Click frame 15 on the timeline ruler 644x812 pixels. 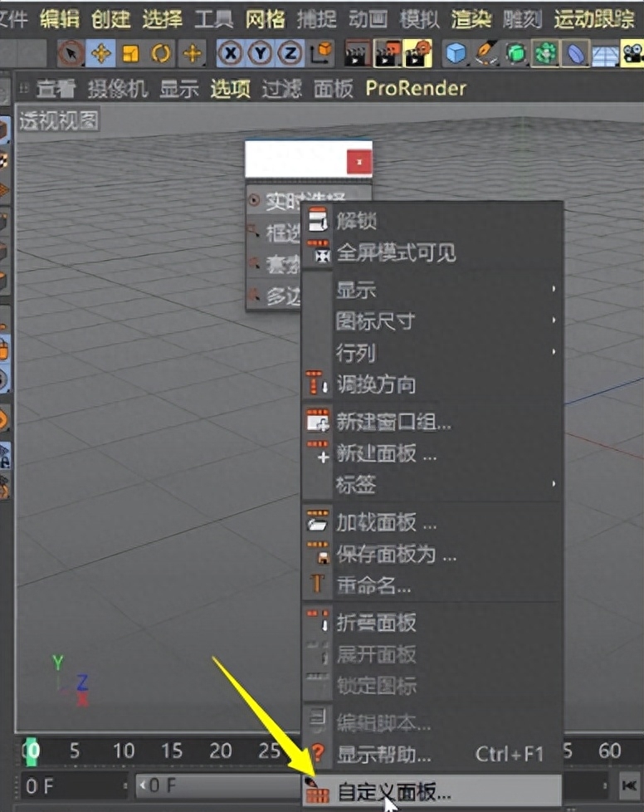171,751
